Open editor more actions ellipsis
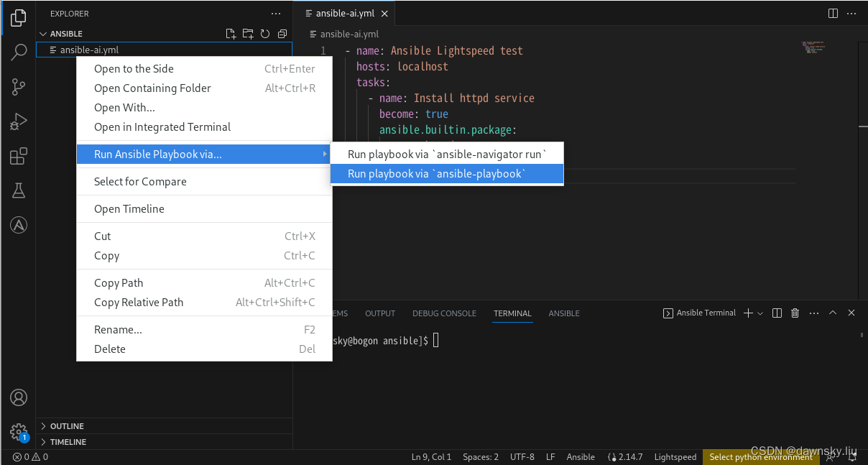 (x=852, y=13)
